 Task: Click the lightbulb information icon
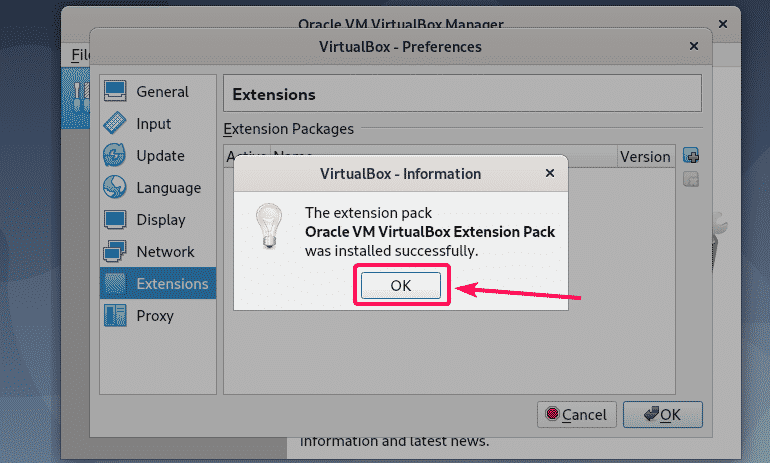pyautogui.click(x=269, y=226)
